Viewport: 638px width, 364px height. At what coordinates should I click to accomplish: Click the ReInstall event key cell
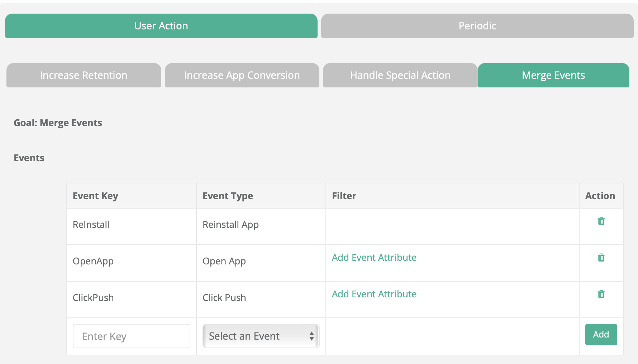[91, 225]
